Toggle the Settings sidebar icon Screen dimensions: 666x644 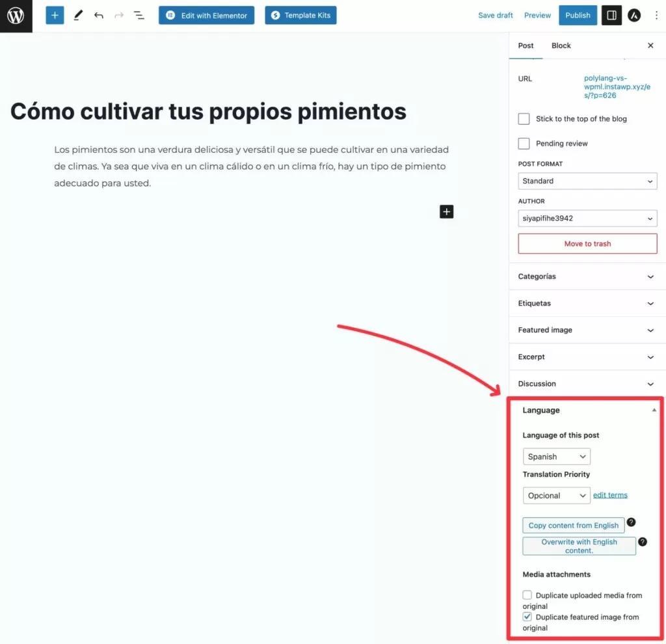(x=611, y=16)
